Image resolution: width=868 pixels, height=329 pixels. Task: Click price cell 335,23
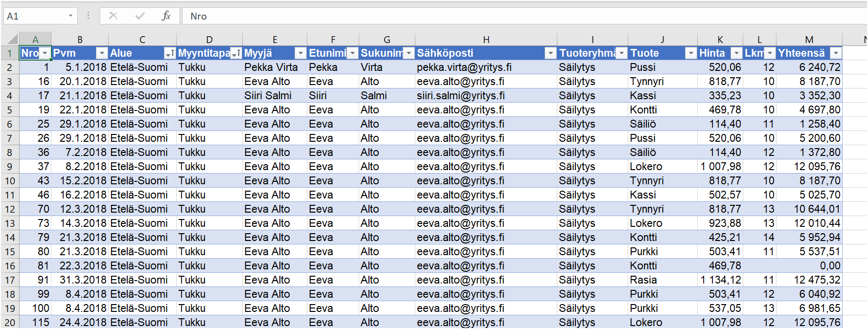[720, 96]
